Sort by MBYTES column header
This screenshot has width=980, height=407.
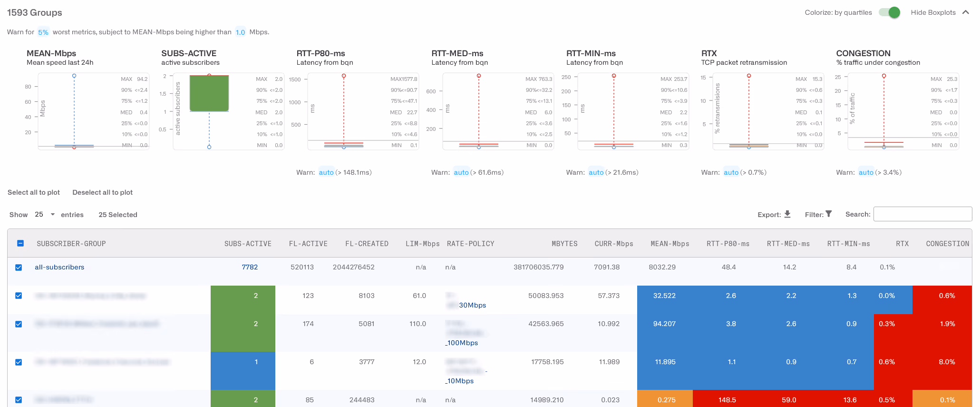(x=564, y=244)
